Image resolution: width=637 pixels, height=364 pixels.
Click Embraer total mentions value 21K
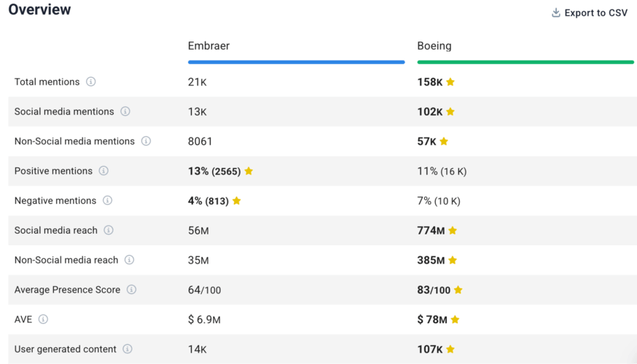[x=197, y=82]
